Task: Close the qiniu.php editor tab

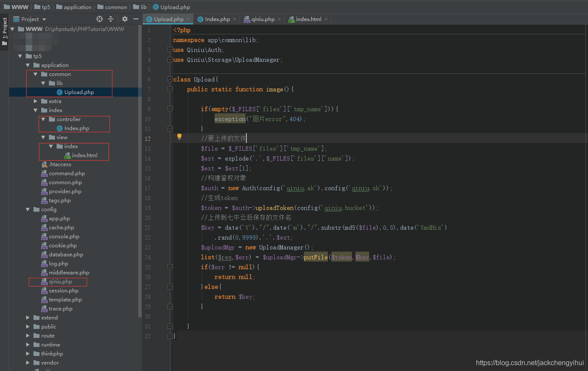Action: [279, 19]
